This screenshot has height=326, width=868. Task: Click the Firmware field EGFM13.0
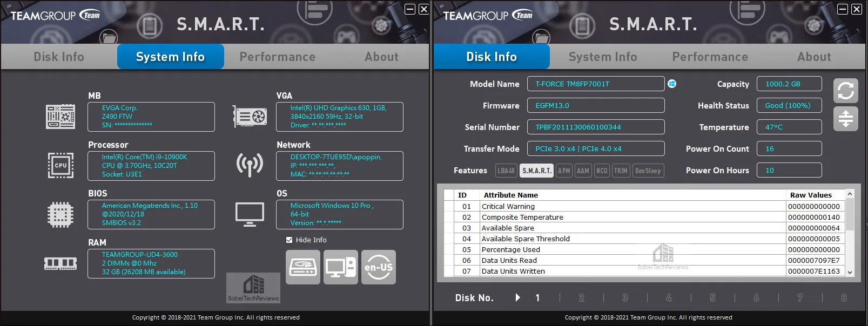coord(596,105)
